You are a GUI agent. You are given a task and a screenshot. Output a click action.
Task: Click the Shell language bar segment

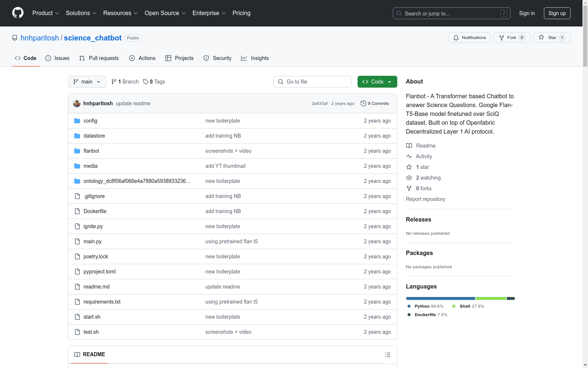pyautogui.click(x=491, y=298)
